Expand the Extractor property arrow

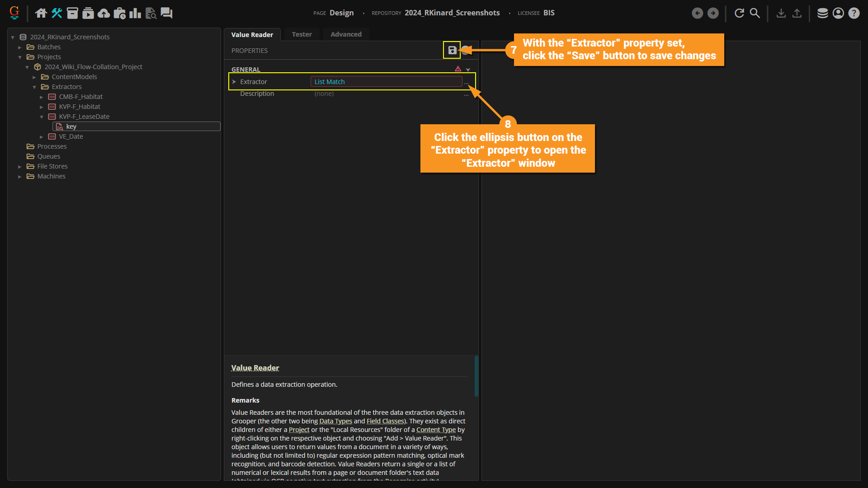coord(234,82)
